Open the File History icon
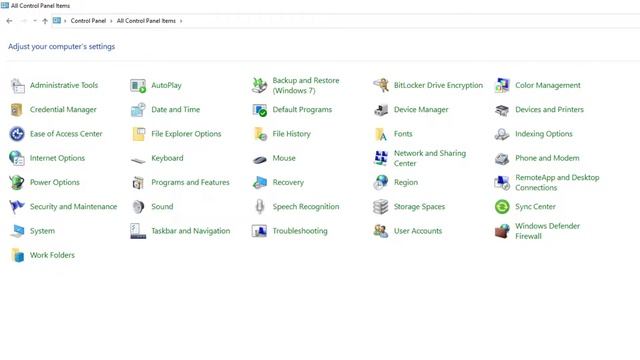 pos(259,134)
